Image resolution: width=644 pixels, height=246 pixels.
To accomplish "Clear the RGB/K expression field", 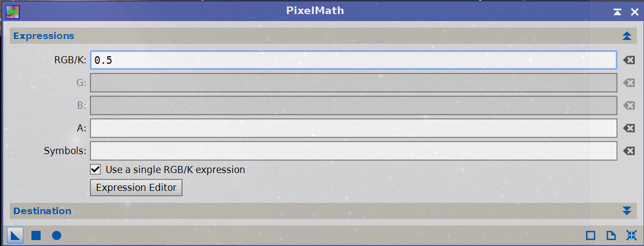I will [x=628, y=60].
